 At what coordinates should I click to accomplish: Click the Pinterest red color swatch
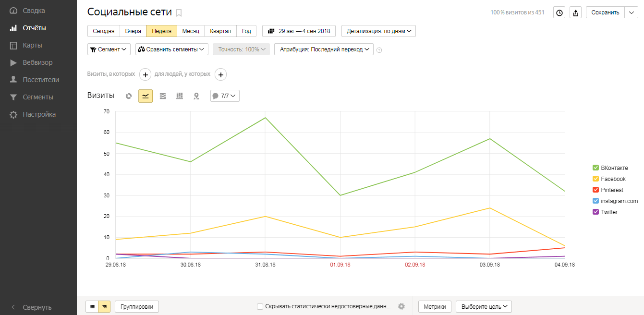595,190
